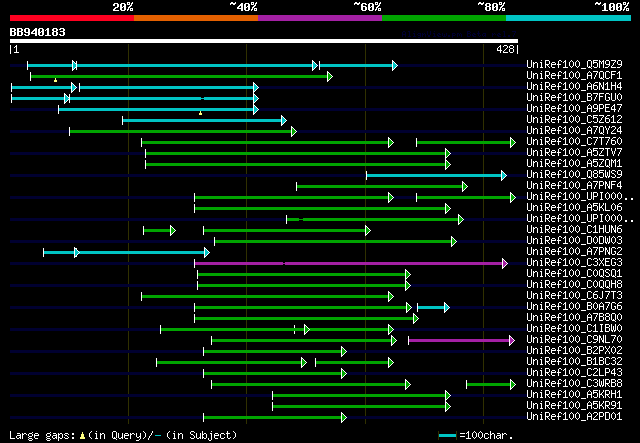Screen dimensions: 640x443
Task: Click the purple ~60% identity legend segment
Action: click(320, 18)
